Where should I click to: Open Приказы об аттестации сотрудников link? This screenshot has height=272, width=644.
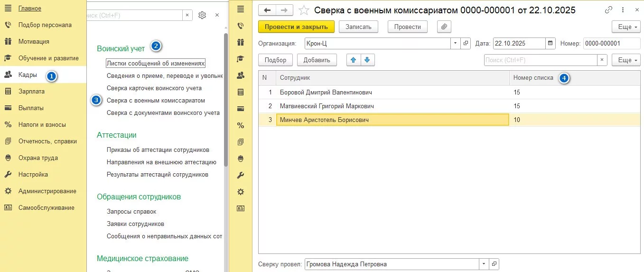[158, 150]
